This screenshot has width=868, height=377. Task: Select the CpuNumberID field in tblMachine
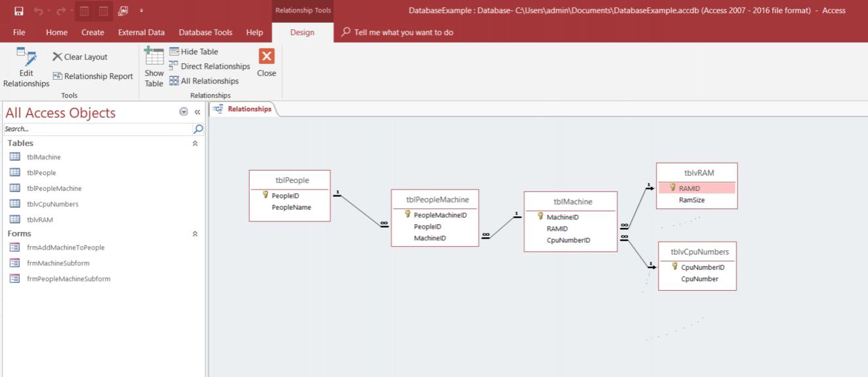(568, 240)
